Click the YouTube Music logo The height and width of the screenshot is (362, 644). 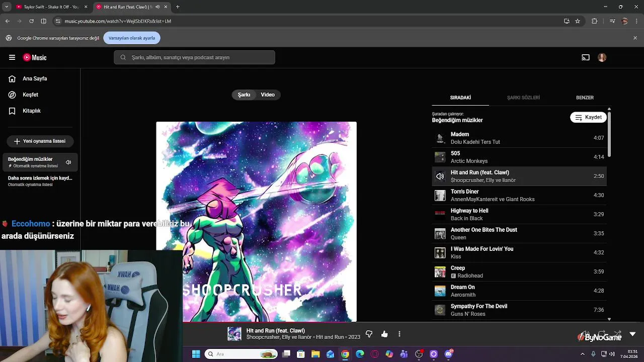click(x=35, y=57)
